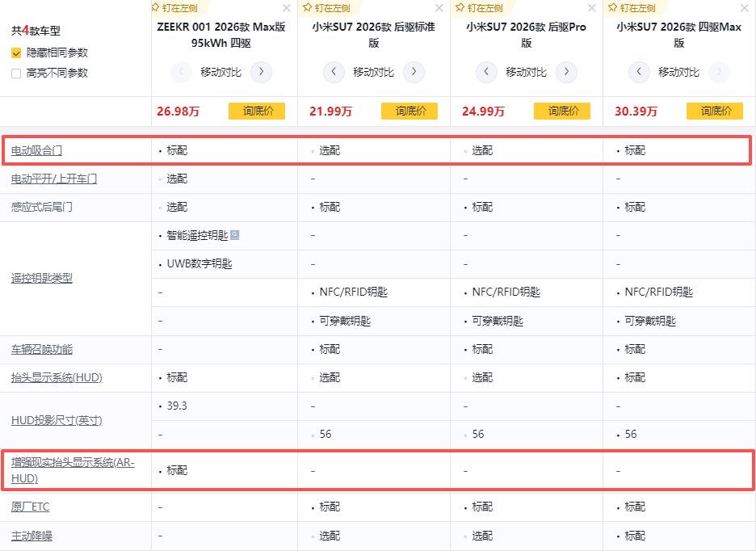Enable 高亮不同参数 checkbox

pos(16,74)
